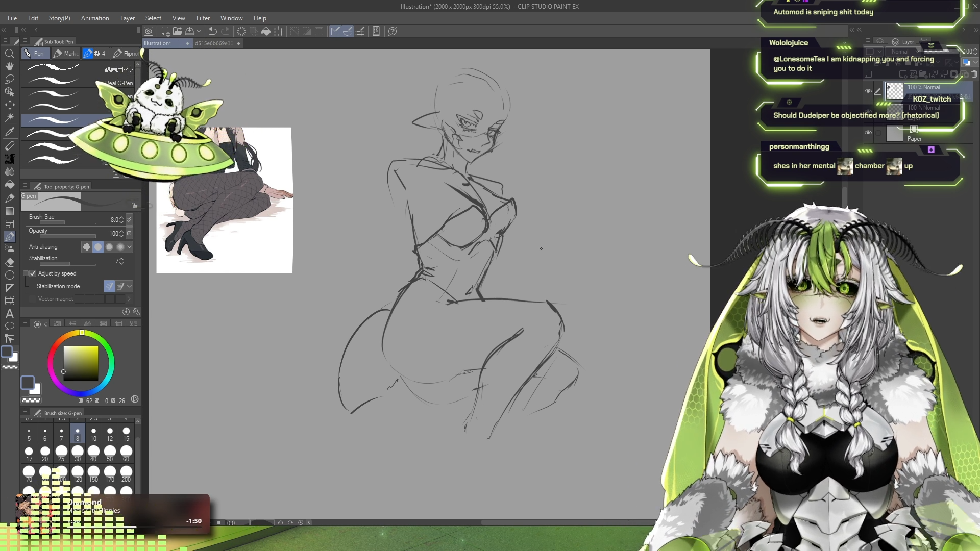Screen dimensions: 980x551
Task: Uncheck Adjust by speed checkbox
Action: [x=33, y=273]
